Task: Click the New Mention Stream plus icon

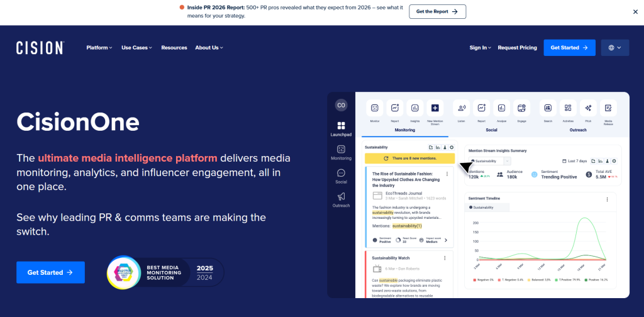Action: (x=435, y=108)
